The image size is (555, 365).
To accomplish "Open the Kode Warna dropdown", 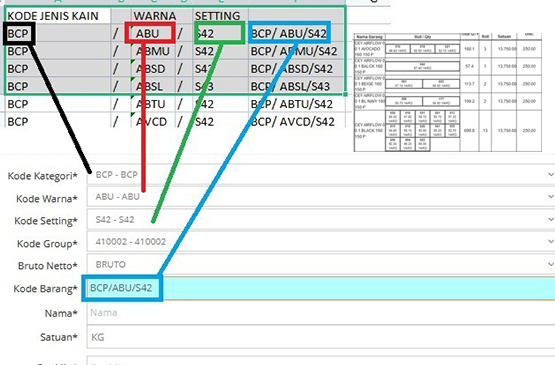I will click(321, 196).
